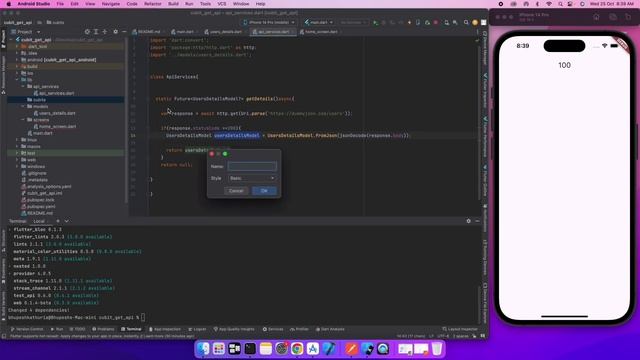
Task: Open Notes app in the Dock
Action: pos(266,349)
